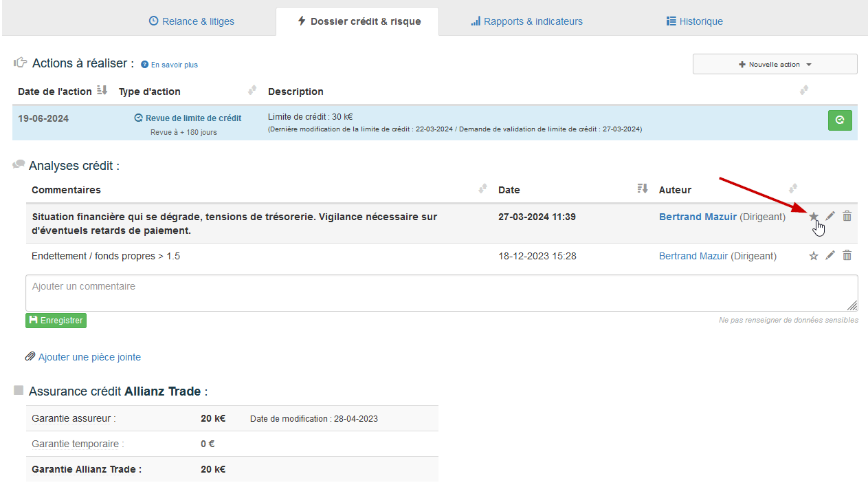Open the Nouvelle action dropdown
Screen dimensions: 868x485
point(775,64)
